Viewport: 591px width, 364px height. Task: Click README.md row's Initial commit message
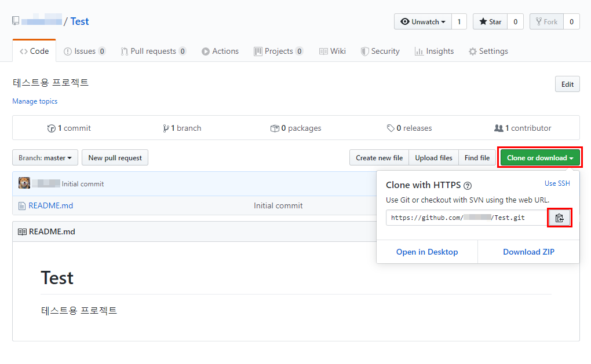[278, 206]
